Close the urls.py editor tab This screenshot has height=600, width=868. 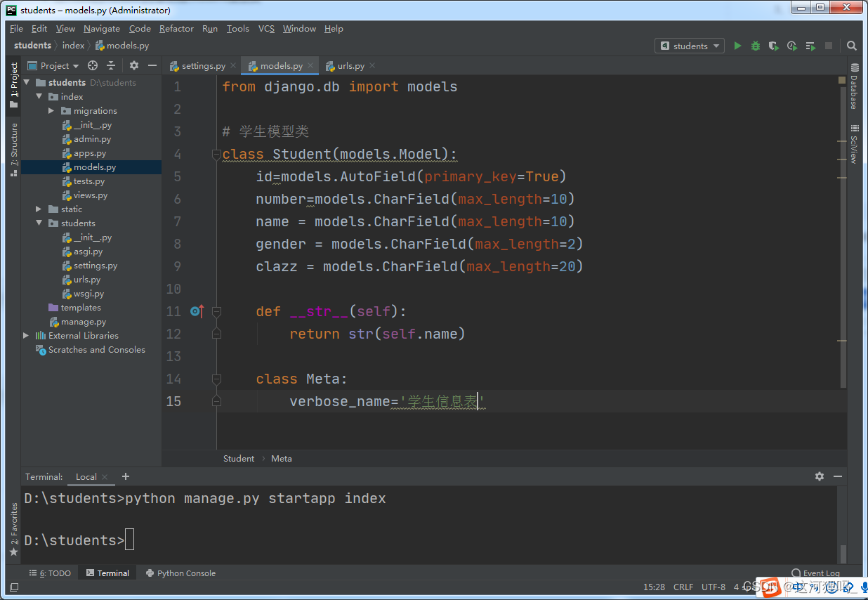coord(372,65)
